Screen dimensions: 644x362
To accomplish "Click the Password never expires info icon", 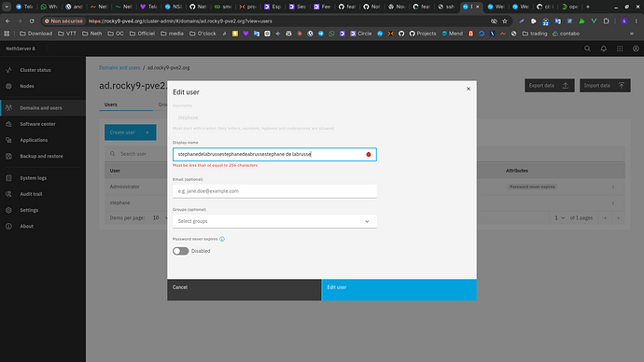I will pos(222,239).
